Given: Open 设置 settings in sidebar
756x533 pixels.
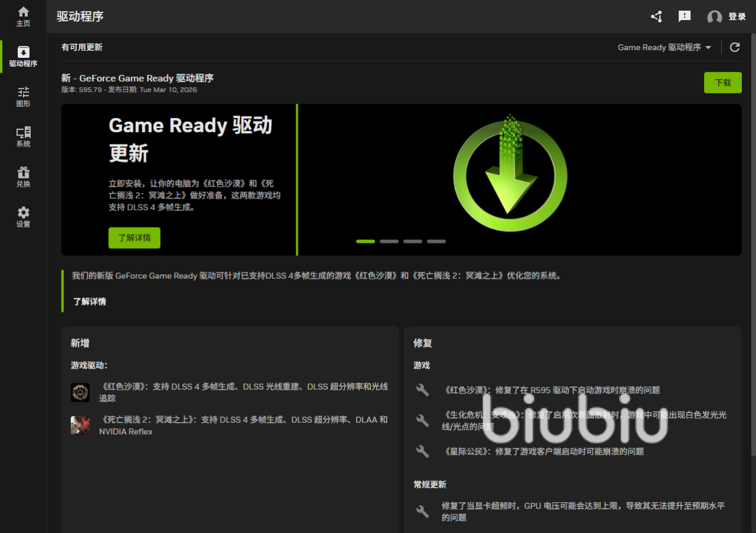Looking at the screenshot, I should pos(23,217).
